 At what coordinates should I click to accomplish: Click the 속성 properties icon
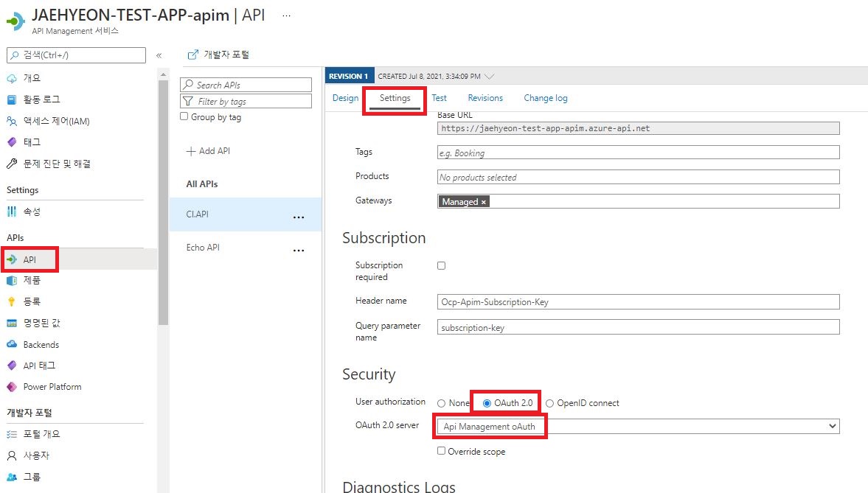pyautogui.click(x=12, y=211)
